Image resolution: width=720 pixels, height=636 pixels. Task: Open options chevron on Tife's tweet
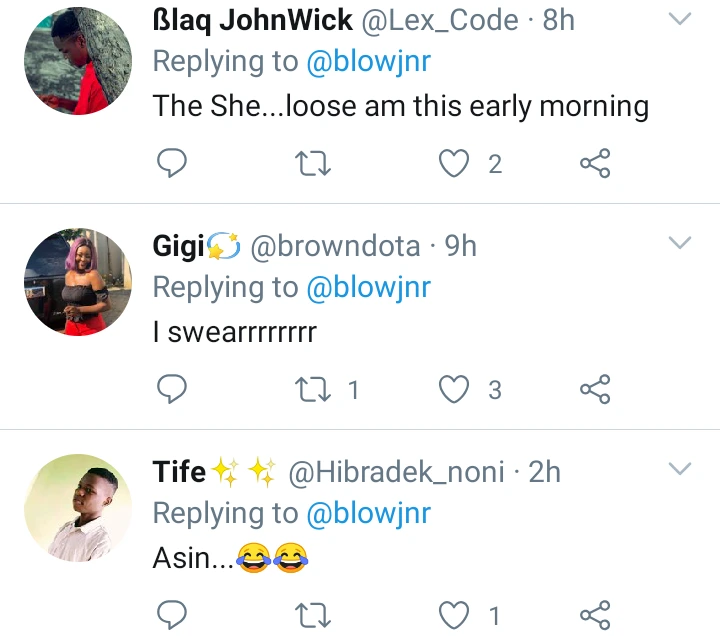pos(680,468)
